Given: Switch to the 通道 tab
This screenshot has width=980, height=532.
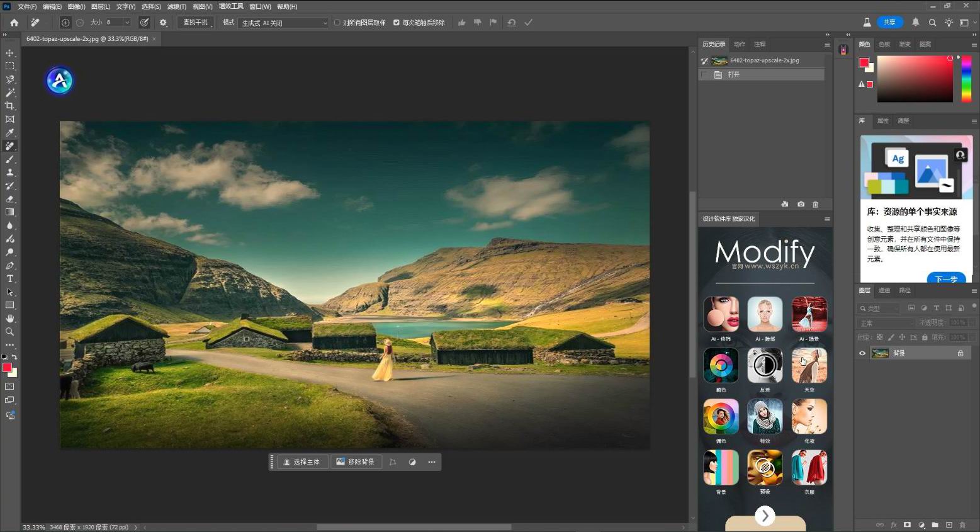Looking at the screenshot, I should (x=884, y=290).
